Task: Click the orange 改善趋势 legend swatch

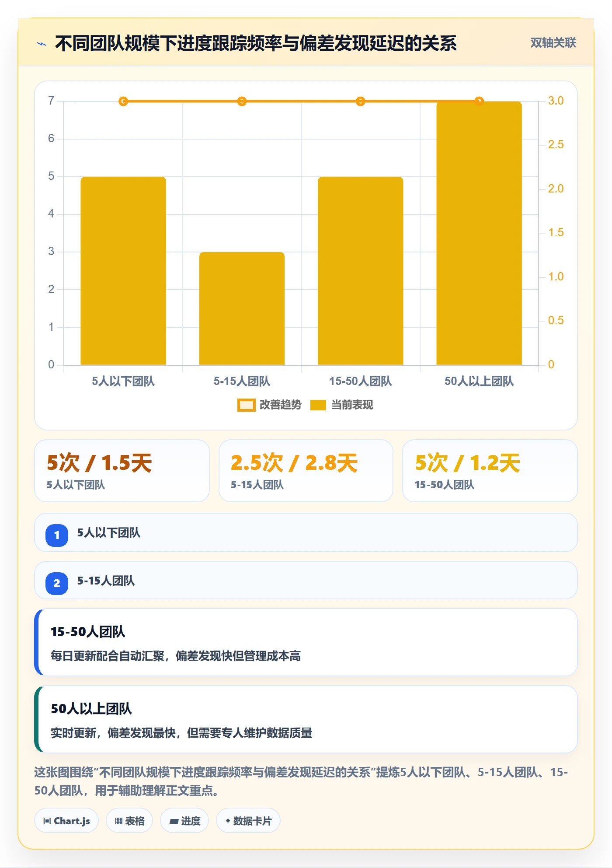Action: click(x=246, y=405)
